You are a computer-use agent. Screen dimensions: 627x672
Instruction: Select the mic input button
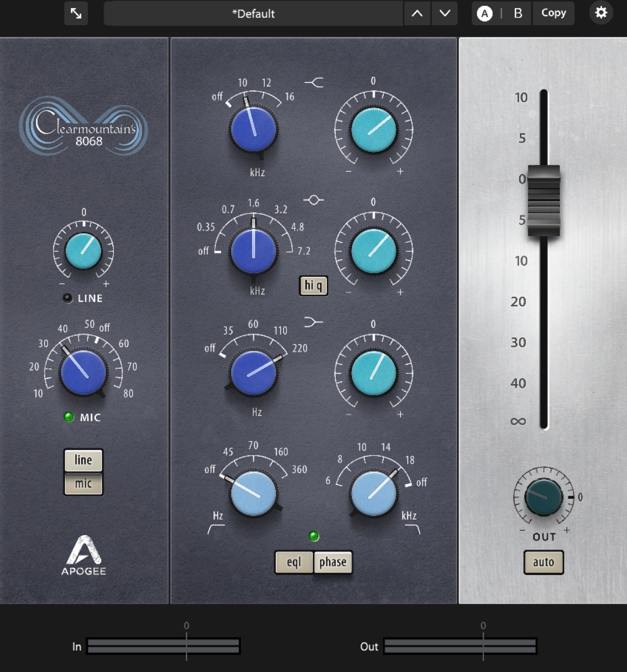(x=83, y=483)
